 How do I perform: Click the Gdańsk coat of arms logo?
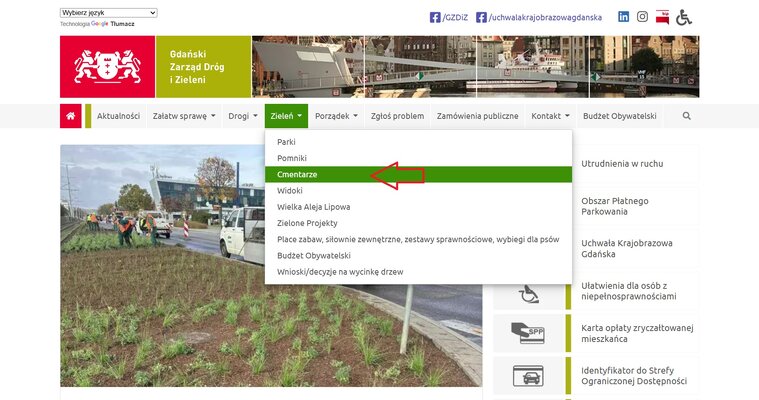click(107, 66)
